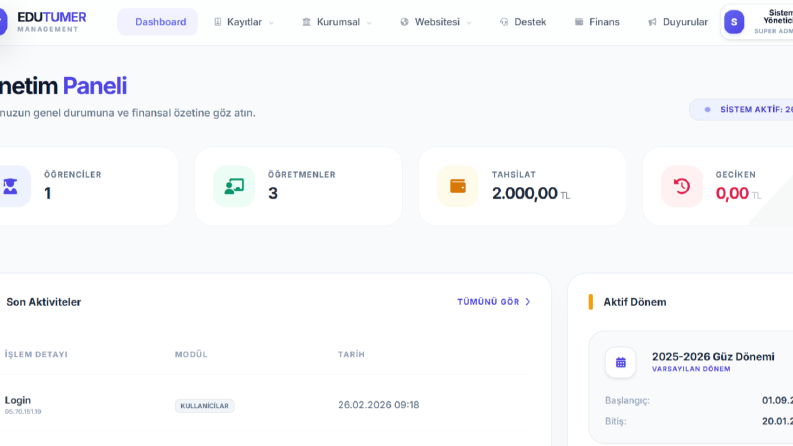
Task: Click the Duyurular megaphone icon
Action: [652, 22]
